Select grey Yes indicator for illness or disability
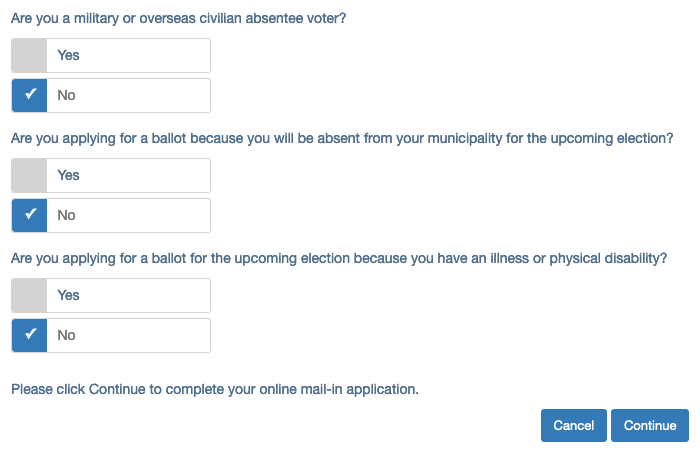This screenshot has width=700, height=455. point(29,296)
